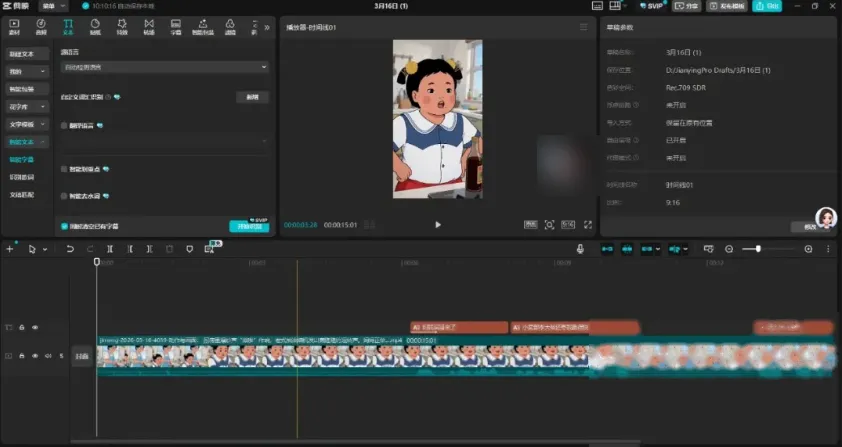This screenshot has width=842, height=447.
Task: Click the quality button left of focus icon
Action: 531,225
